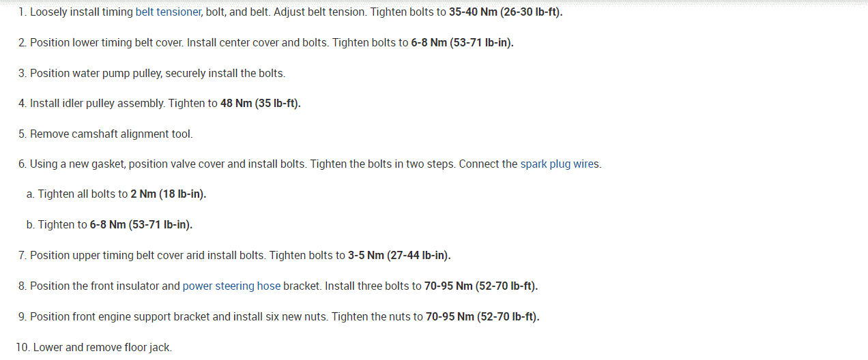
Task: Click the 'Remove camshaft alignment tool' step
Action: point(111,134)
